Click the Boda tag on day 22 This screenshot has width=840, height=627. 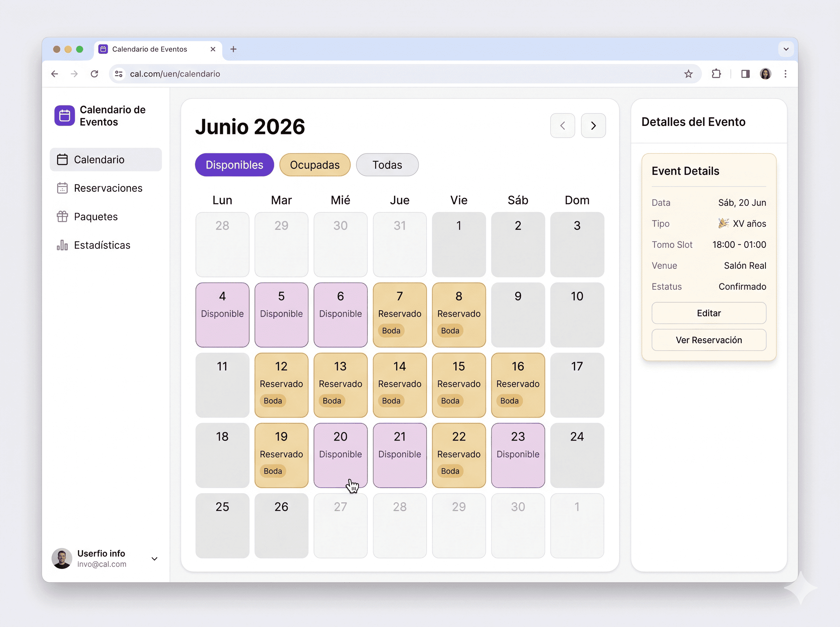tap(450, 471)
